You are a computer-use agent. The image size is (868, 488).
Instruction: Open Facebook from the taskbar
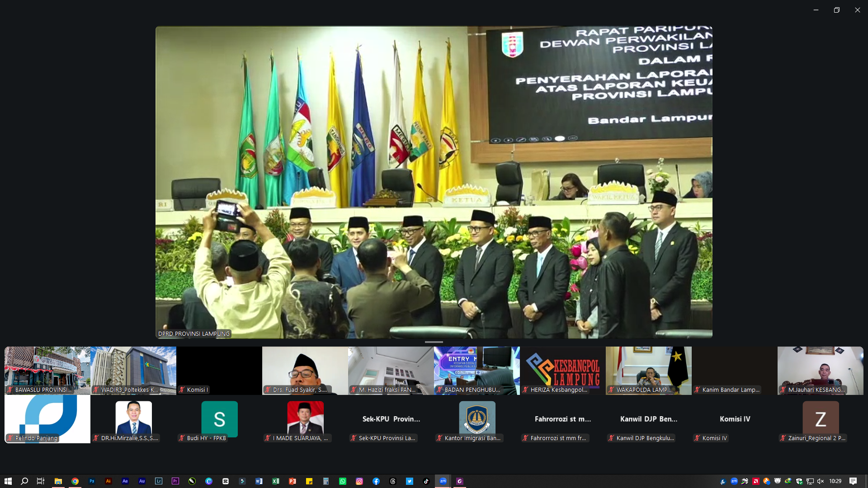376,481
